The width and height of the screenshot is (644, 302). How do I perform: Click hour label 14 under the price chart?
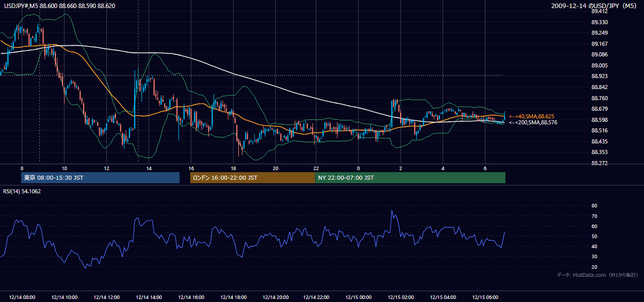[x=149, y=168]
